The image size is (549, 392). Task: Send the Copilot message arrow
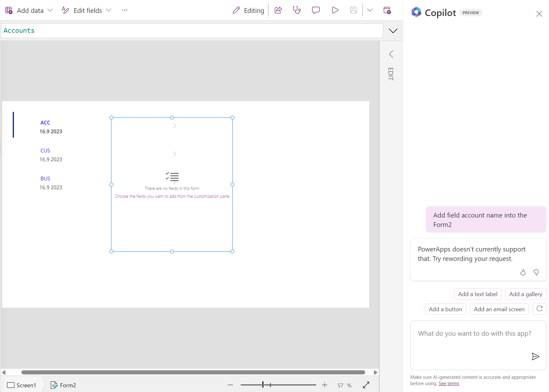tap(535, 356)
